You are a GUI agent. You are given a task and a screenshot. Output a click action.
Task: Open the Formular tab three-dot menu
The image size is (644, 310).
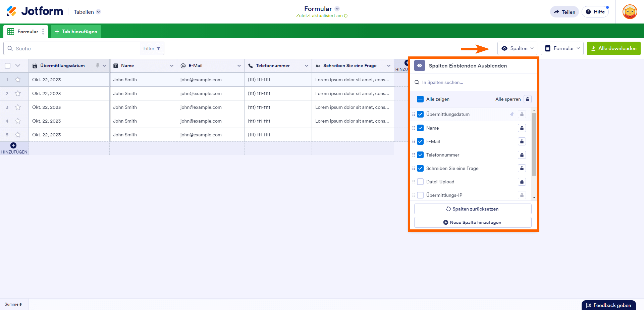pyautogui.click(x=43, y=32)
